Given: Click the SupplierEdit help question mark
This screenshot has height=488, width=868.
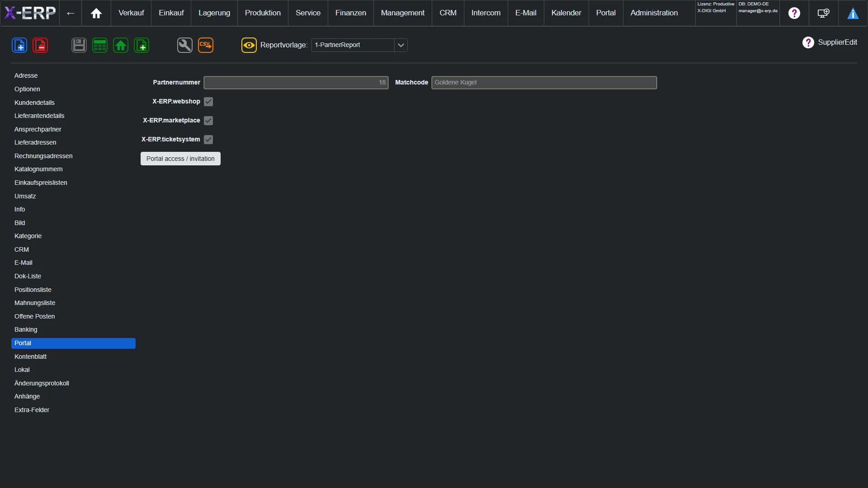Looking at the screenshot, I should click(808, 42).
